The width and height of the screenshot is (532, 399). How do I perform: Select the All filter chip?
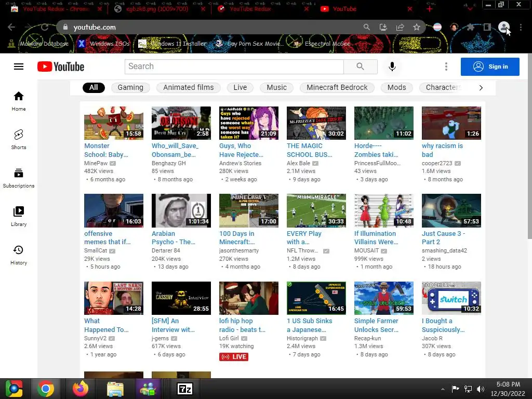[x=94, y=87]
